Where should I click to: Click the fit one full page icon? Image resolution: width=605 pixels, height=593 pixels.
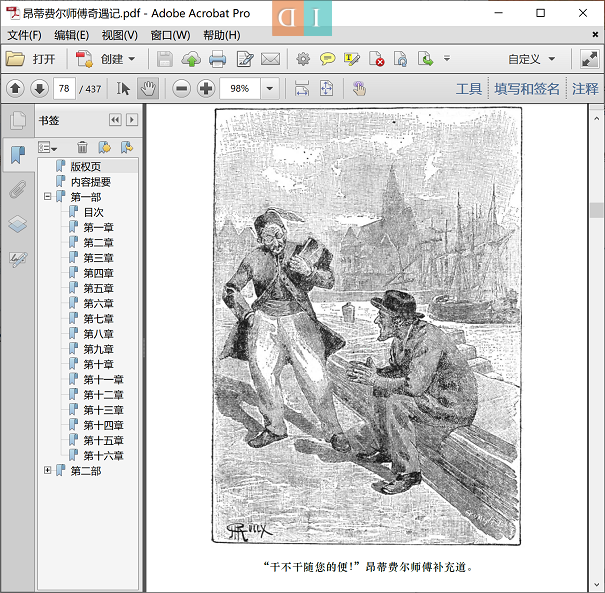(x=326, y=89)
